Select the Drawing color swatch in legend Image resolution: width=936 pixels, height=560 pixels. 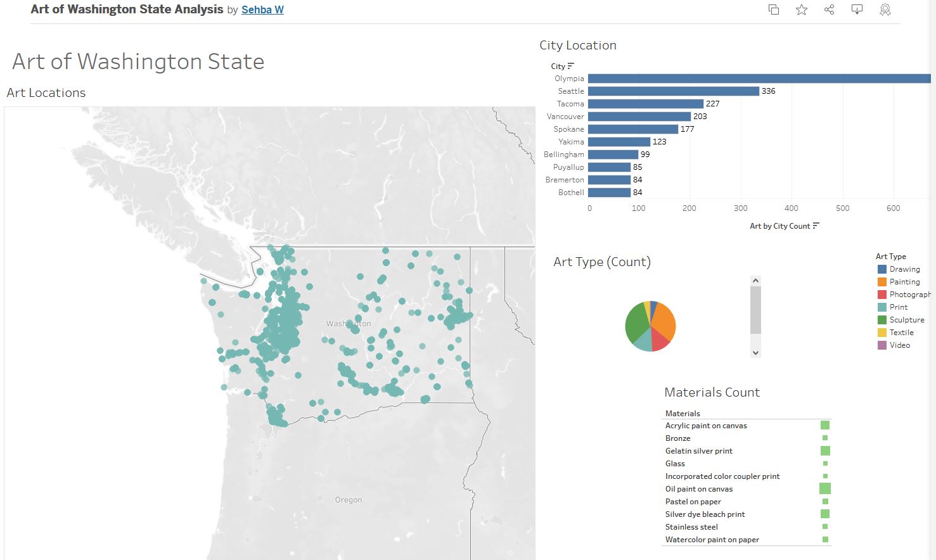coord(882,269)
